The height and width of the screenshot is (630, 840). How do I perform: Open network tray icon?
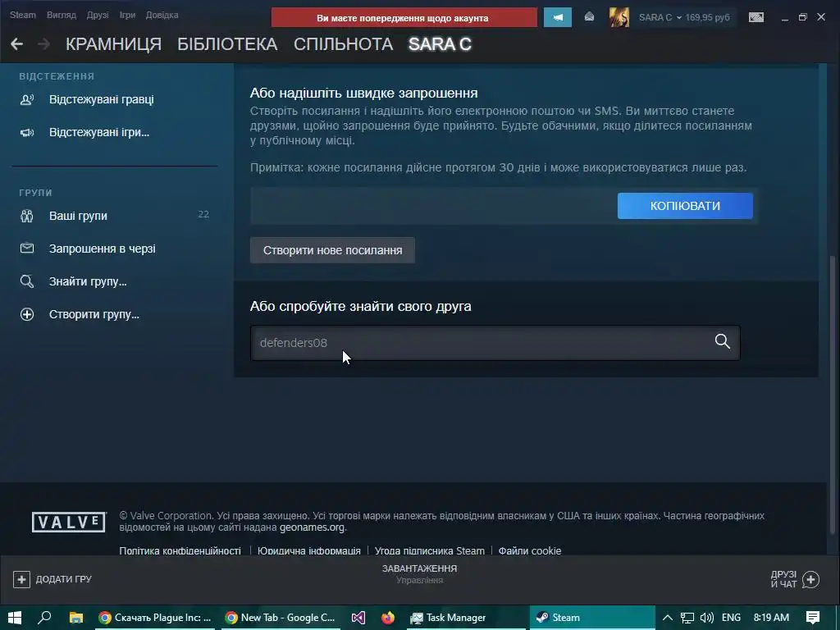coord(687,618)
